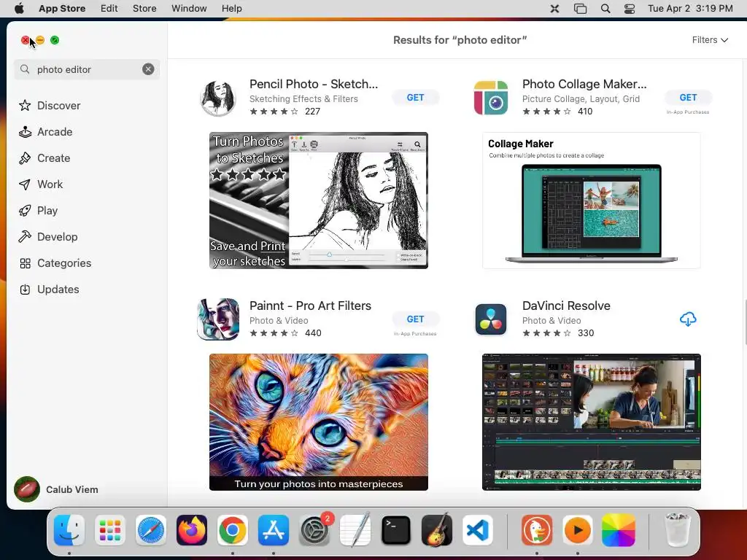Open Trash from the dock
This screenshot has width=747, height=560.
(677, 530)
